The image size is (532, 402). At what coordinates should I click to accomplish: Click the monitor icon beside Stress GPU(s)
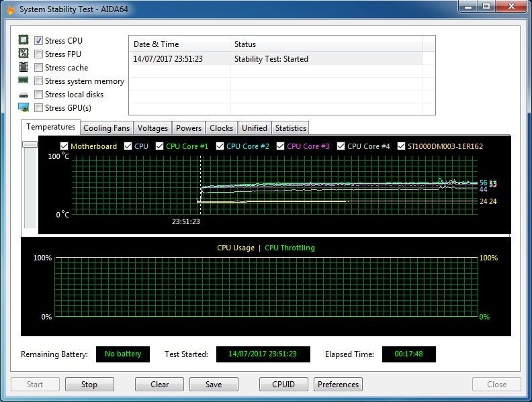[24, 107]
